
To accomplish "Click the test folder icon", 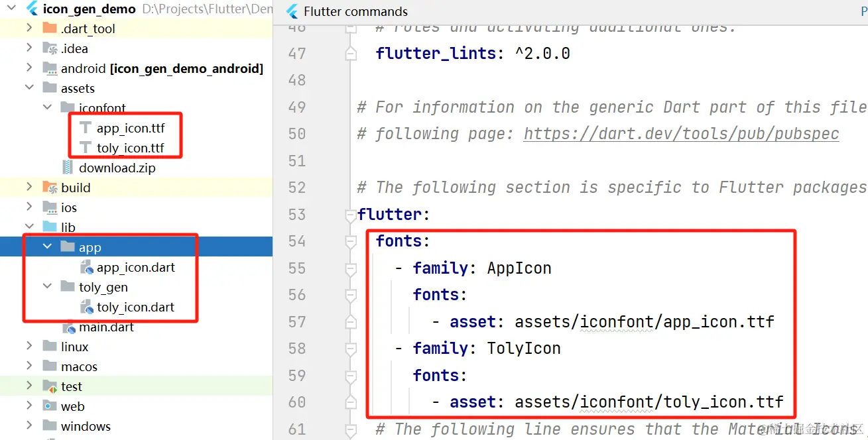I will pyautogui.click(x=50, y=386).
